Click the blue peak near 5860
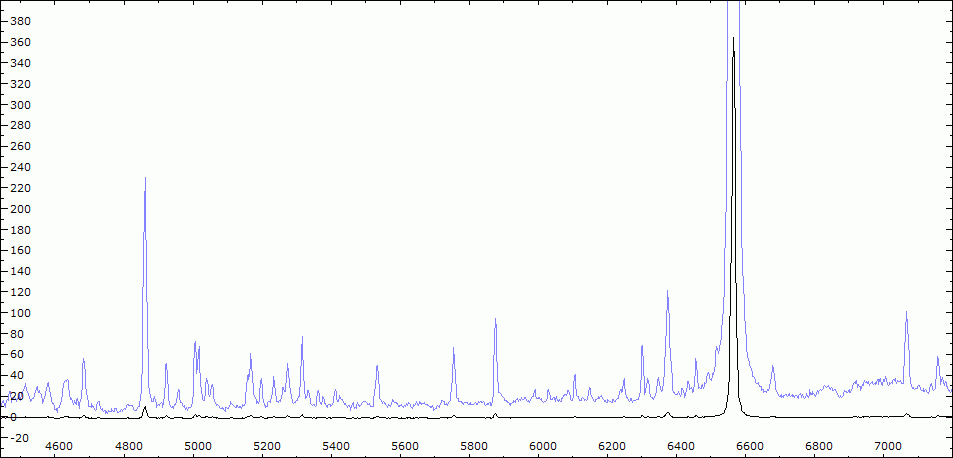This screenshot has height=458, width=953. [495, 321]
